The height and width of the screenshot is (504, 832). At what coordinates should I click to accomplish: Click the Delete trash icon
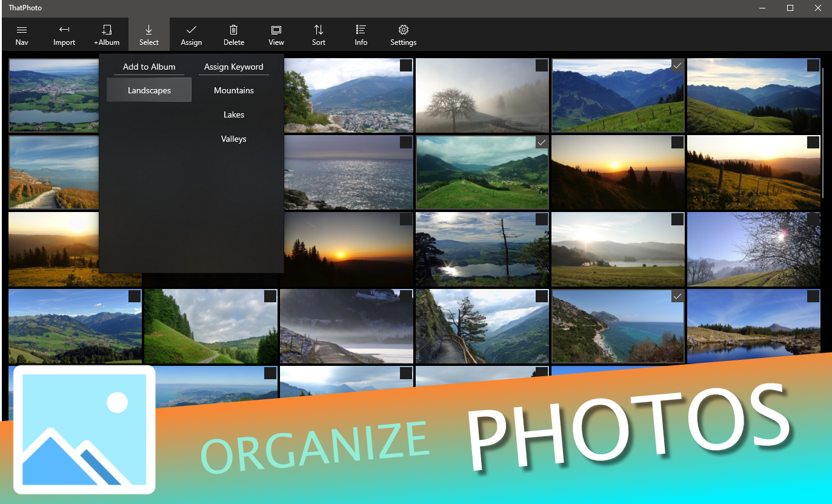234,35
